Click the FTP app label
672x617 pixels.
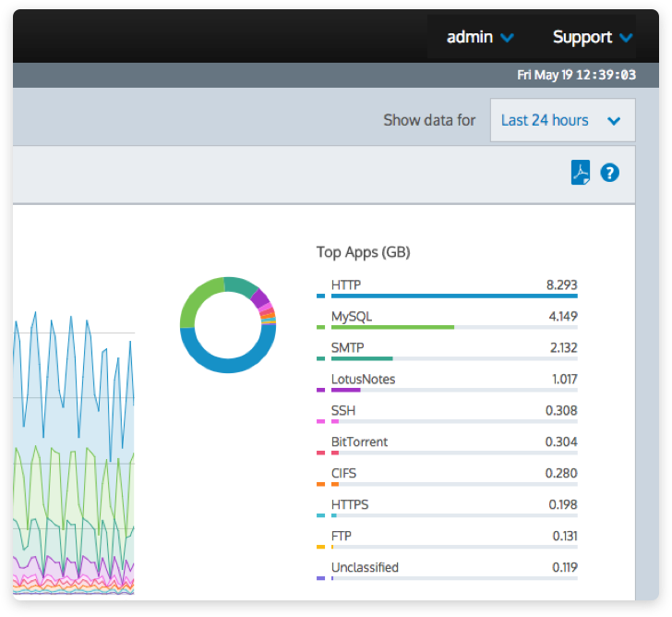[342, 536]
